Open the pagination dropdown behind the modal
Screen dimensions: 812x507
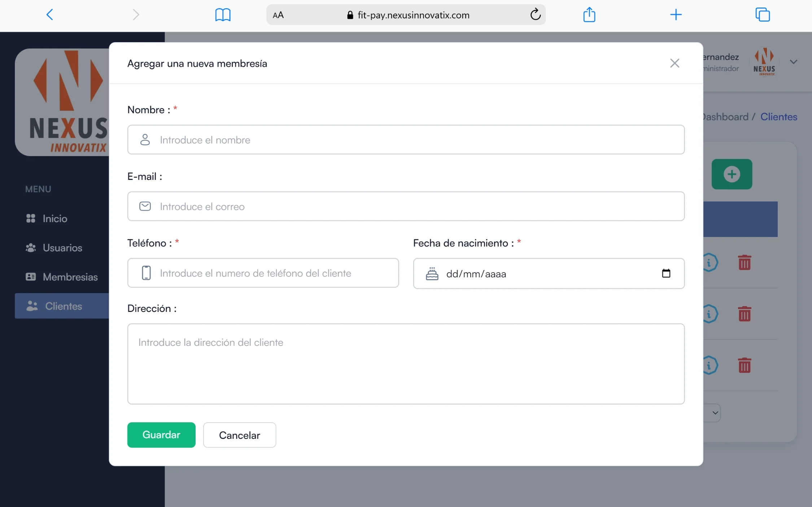click(x=714, y=413)
